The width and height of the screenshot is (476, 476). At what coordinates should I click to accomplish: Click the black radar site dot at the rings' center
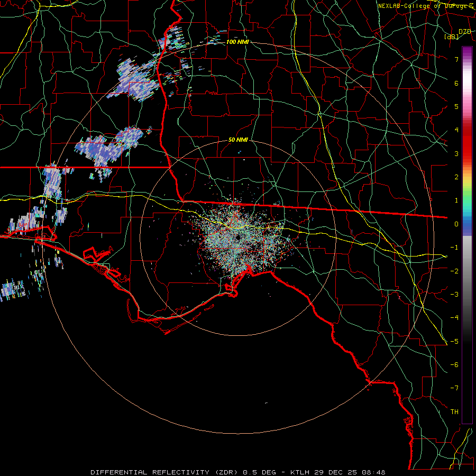(237, 237)
